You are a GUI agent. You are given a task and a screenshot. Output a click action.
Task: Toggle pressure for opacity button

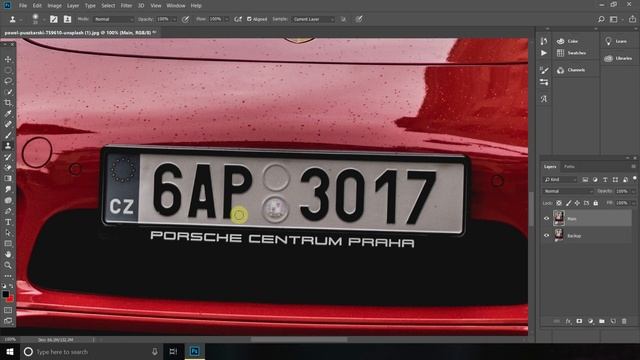(x=186, y=19)
